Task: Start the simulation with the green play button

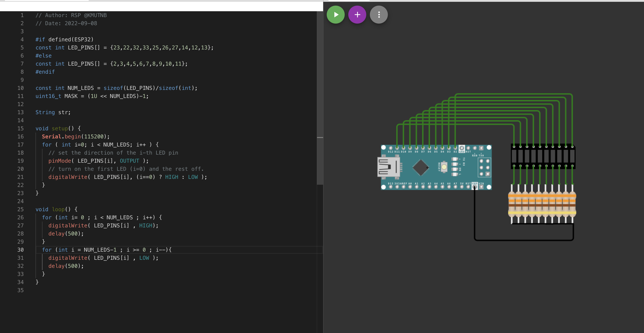Action: tap(335, 15)
